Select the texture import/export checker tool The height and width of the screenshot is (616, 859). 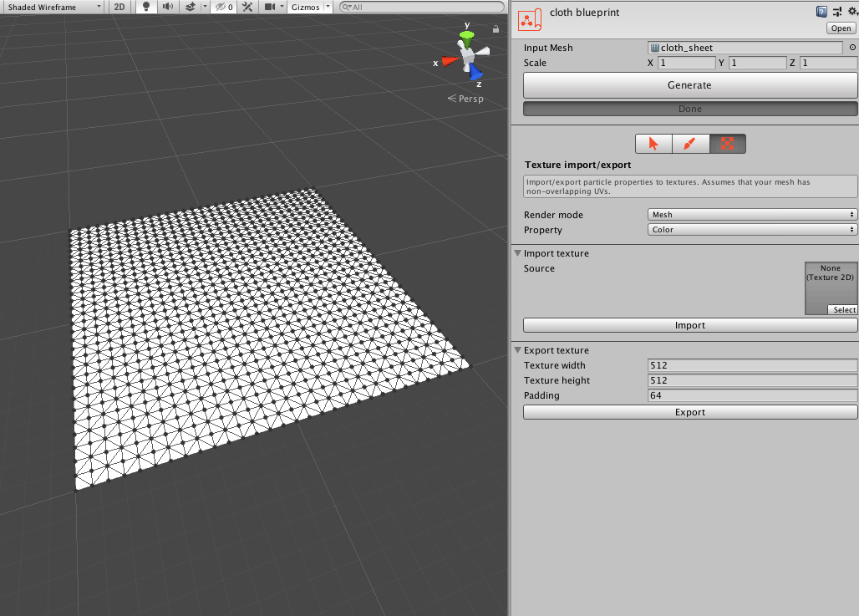(x=728, y=144)
